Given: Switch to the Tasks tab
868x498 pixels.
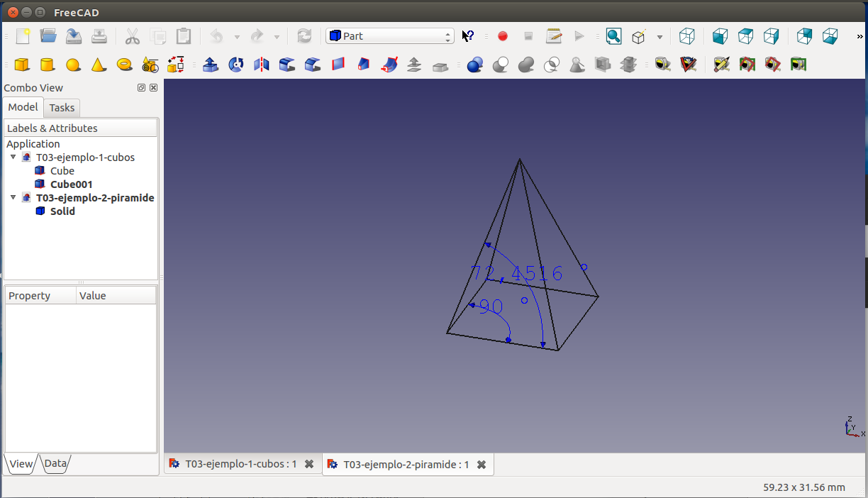Looking at the screenshot, I should click(62, 108).
